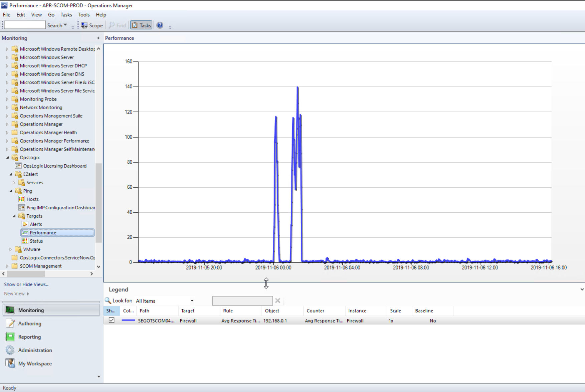Open the Tools menu
Viewport: 585px width, 392px height.
(84, 15)
